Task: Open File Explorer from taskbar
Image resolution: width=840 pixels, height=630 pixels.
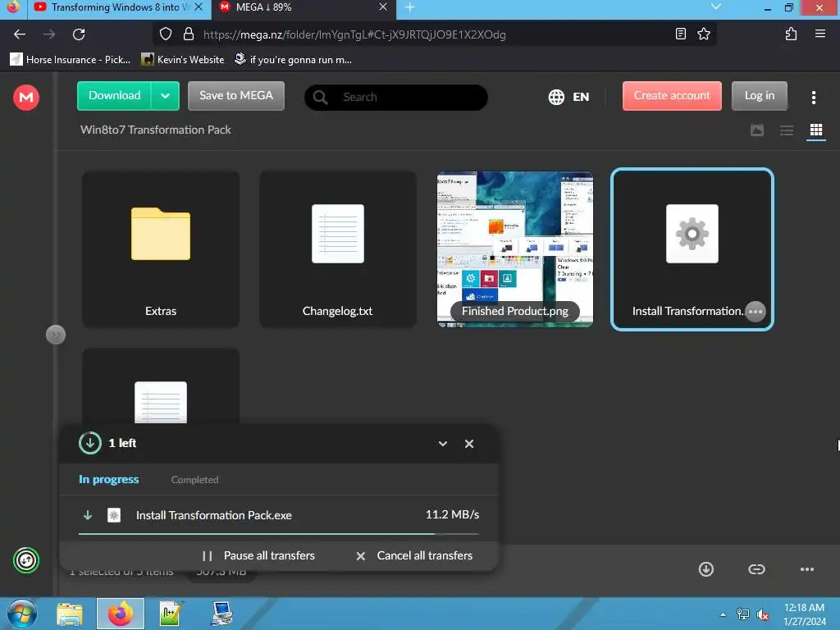Action: [70, 614]
